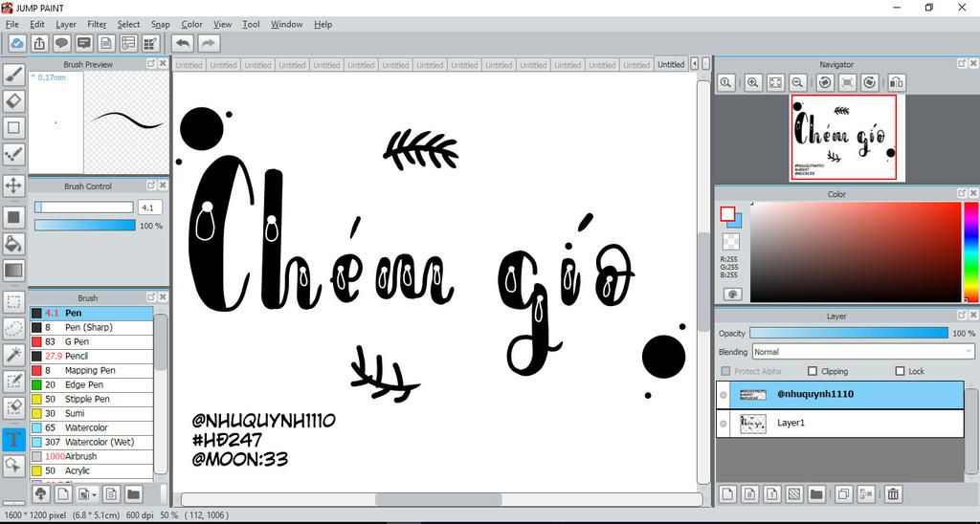980x524 pixels.
Task: Click the speech bubble icon in toolbar
Action: coord(61,43)
